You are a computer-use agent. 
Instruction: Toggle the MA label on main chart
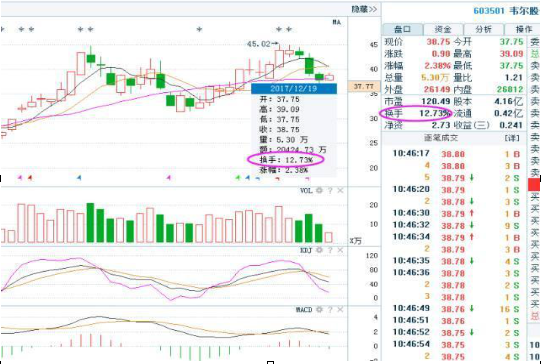tap(336, 22)
